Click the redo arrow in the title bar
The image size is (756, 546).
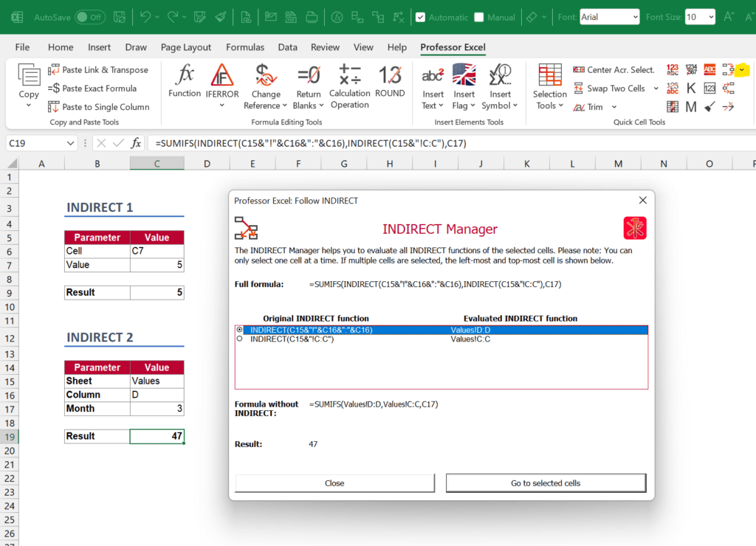[172, 18]
